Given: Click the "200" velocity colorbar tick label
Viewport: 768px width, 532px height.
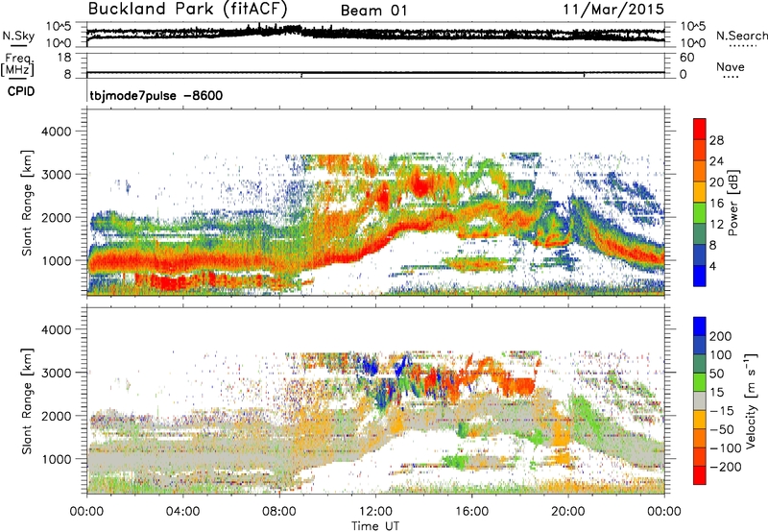Looking at the screenshot, I should [721, 336].
